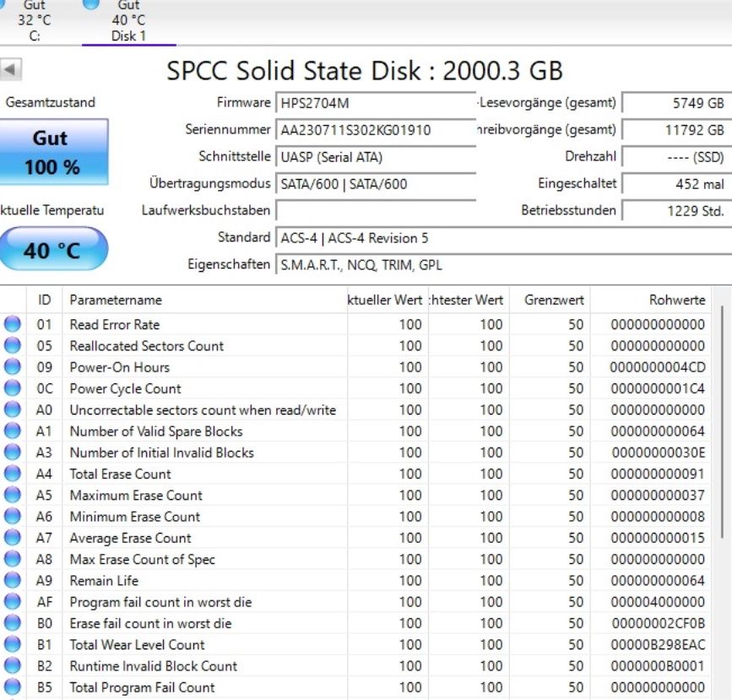732x700 pixels.
Task: Click the Lesevorgänge value 5749 GB
Action: 676,103
